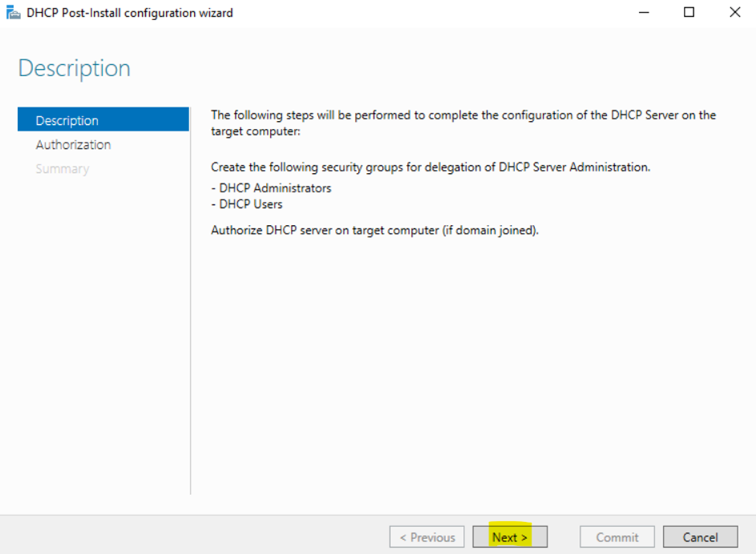Viewport: 756px width, 554px height.
Task: Minimize the DHCP Post-Install wizard window
Action: coord(644,12)
